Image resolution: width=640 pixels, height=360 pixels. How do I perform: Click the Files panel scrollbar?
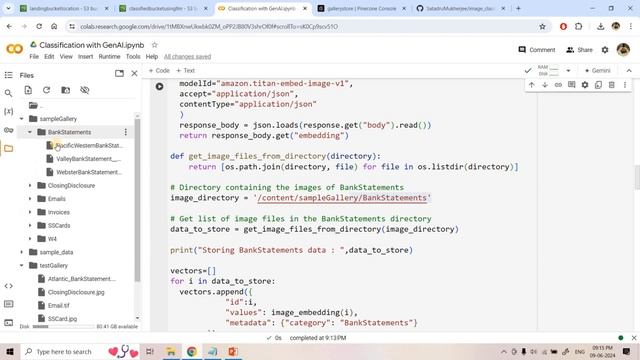[137, 200]
